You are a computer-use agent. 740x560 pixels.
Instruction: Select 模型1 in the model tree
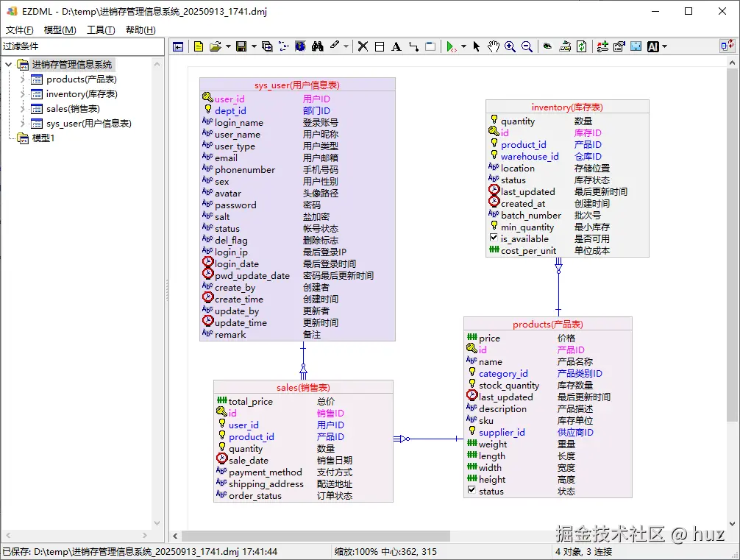click(43, 138)
